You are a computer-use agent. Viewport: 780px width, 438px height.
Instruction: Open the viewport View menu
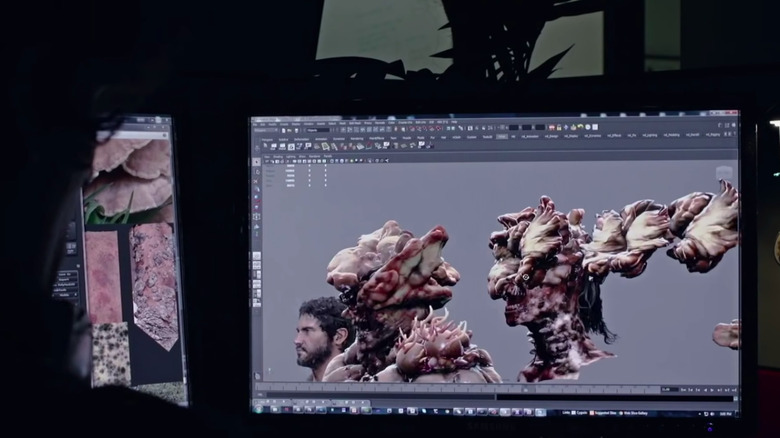point(267,156)
